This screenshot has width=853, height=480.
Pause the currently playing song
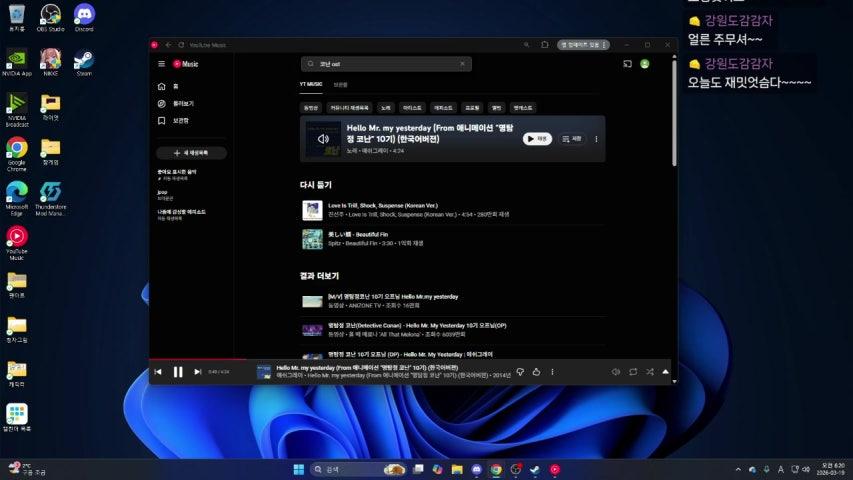pos(178,372)
